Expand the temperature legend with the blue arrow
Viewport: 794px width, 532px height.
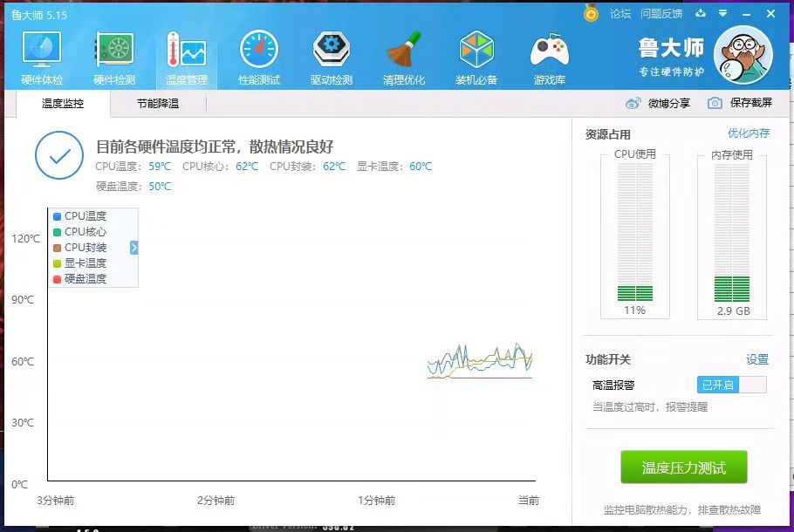click(x=133, y=247)
